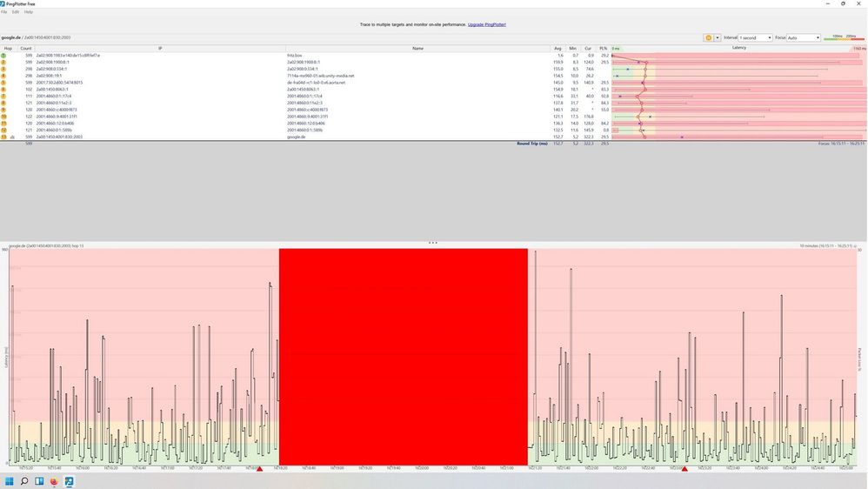Select hop 1 green icon for fritz.box
The height and width of the screenshot is (489, 868).
[3, 56]
